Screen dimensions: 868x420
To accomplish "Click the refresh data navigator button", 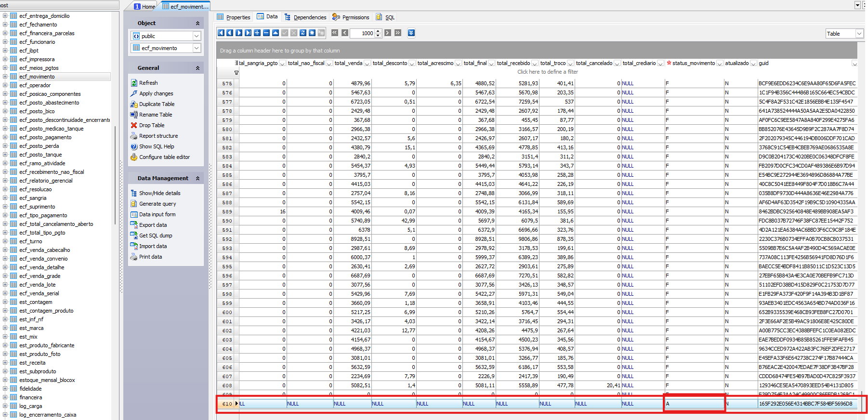I will pyautogui.click(x=303, y=33).
